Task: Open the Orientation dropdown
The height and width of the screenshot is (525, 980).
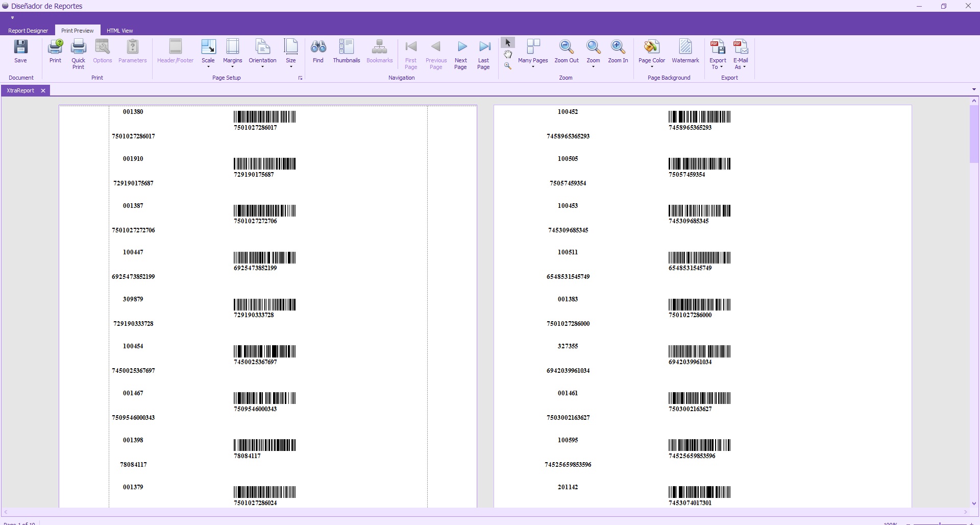Action: [x=262, y=67]
